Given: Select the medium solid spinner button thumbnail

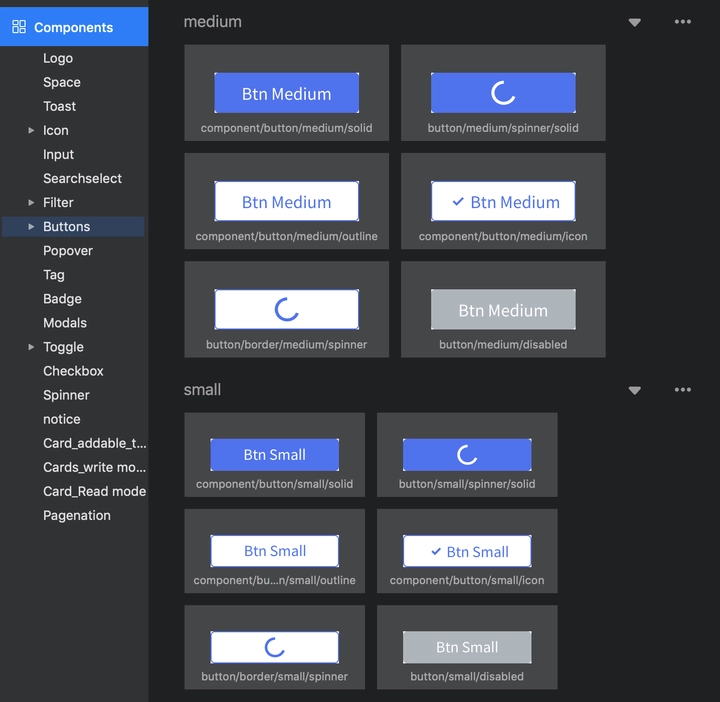Looking at the screenshot, I should (503, 93).
